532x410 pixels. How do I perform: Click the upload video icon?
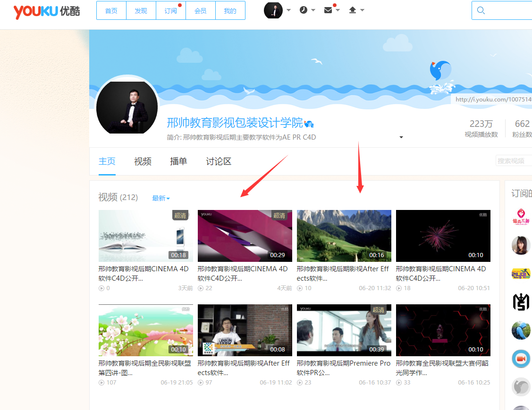353,10
